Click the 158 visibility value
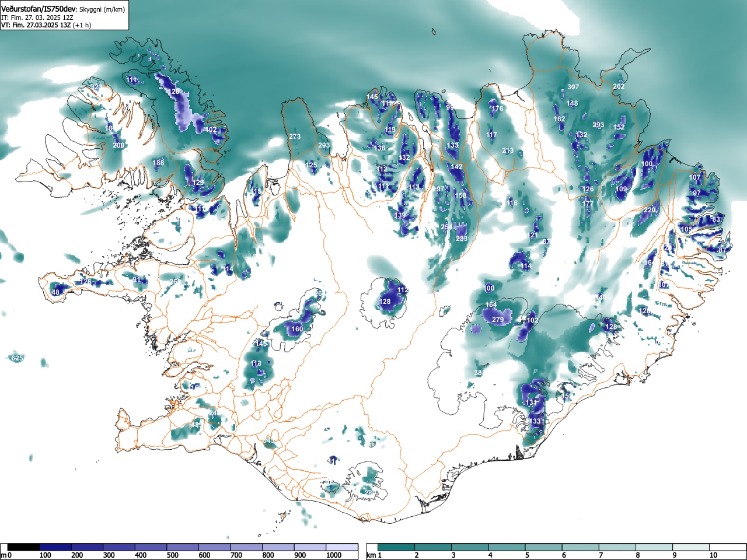Viewport: 747px width, 560px height. [461, 195]
